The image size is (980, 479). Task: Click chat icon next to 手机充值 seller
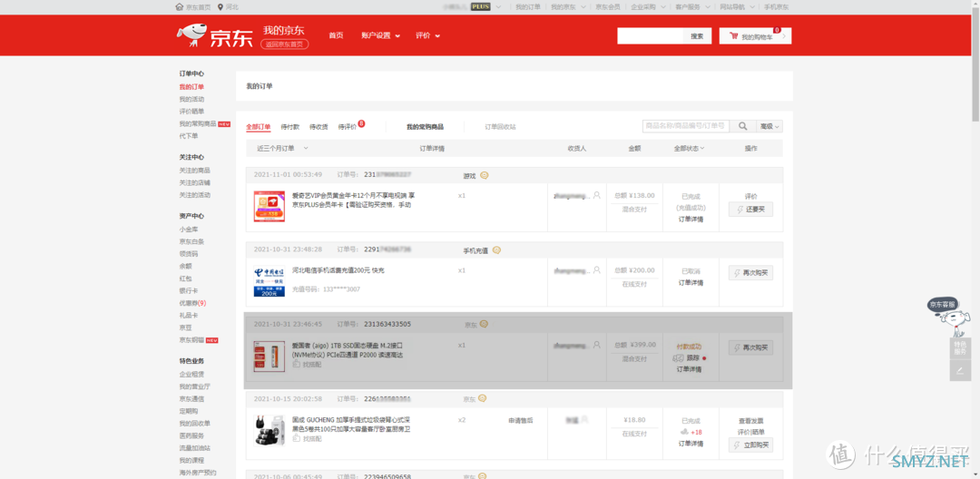click(496, 250)
